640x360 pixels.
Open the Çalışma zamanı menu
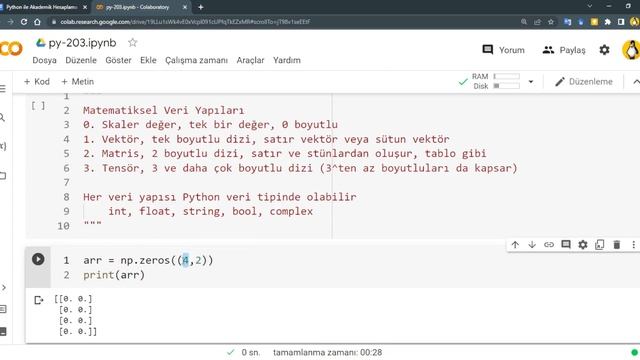(196, 60)
